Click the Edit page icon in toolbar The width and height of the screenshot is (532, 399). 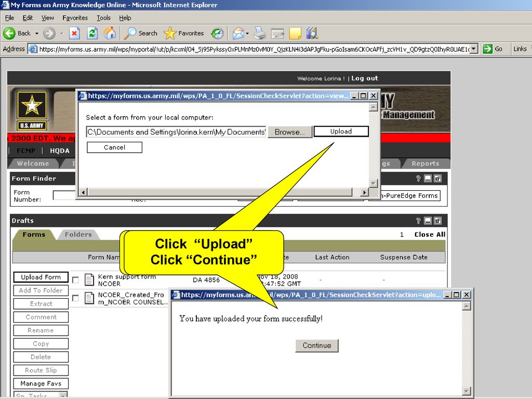[x=277, y=33]
